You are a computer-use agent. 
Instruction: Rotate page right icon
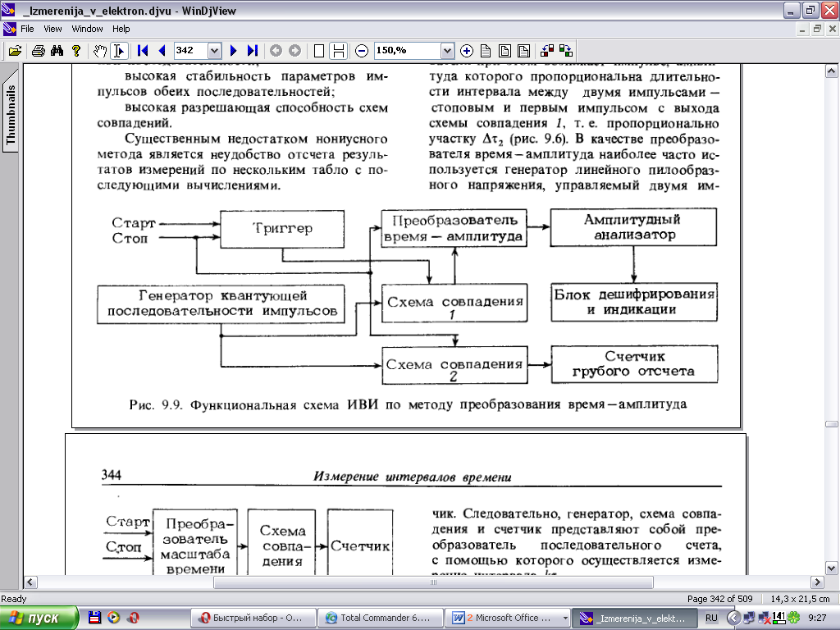coord(566,50)
